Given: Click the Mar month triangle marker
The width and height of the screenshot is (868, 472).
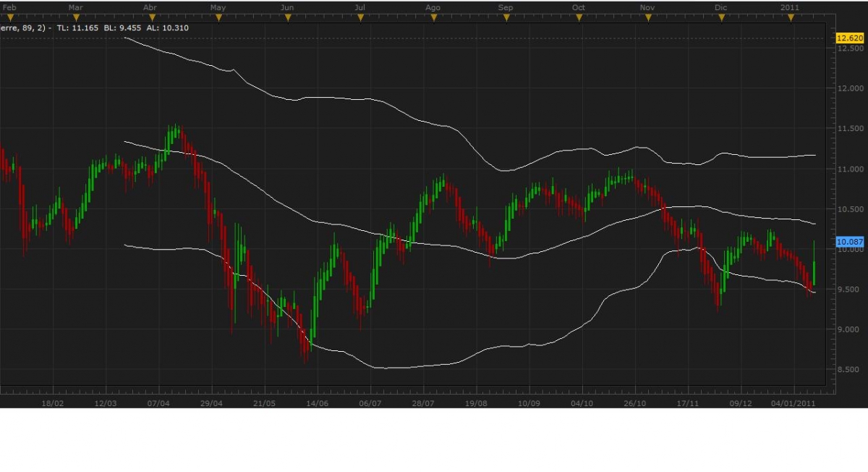Looking at the screenshot, I should (75, 17).
